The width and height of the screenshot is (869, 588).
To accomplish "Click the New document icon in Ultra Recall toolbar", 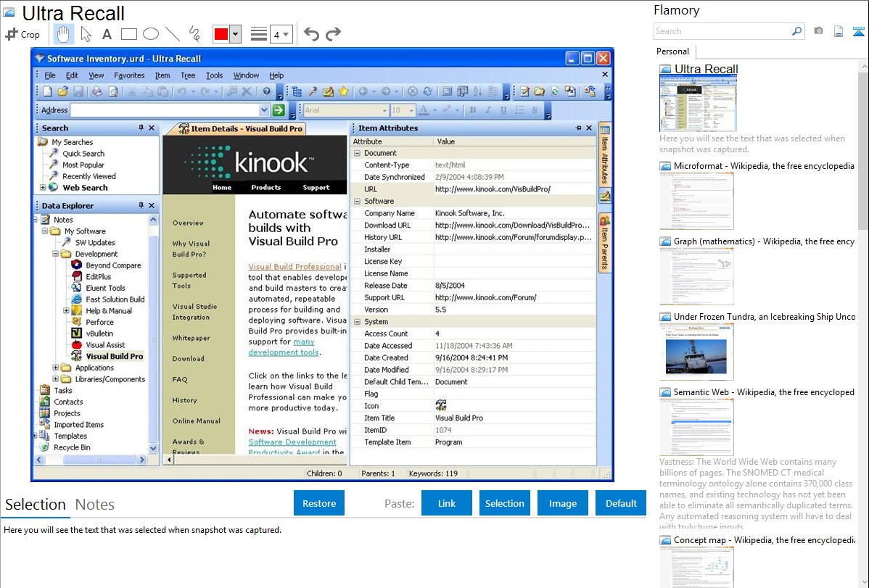I will [48, 91].
